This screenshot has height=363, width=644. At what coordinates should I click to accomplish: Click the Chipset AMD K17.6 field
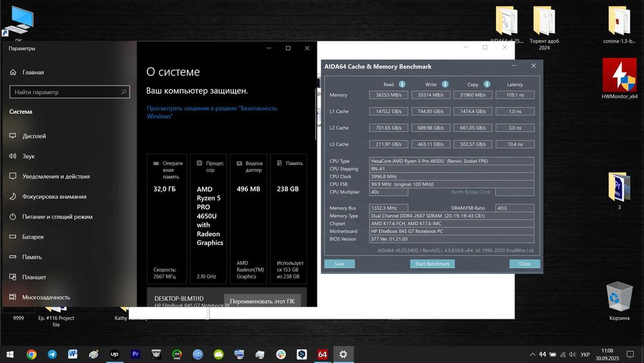pyautogui.click(x=451, y=224)
